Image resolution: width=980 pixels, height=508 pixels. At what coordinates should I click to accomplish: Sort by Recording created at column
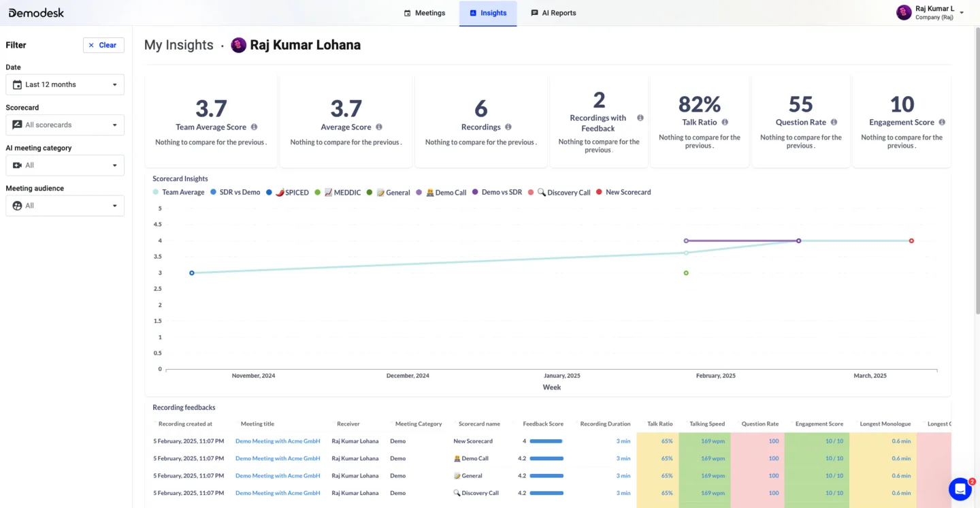coord(185,424)
